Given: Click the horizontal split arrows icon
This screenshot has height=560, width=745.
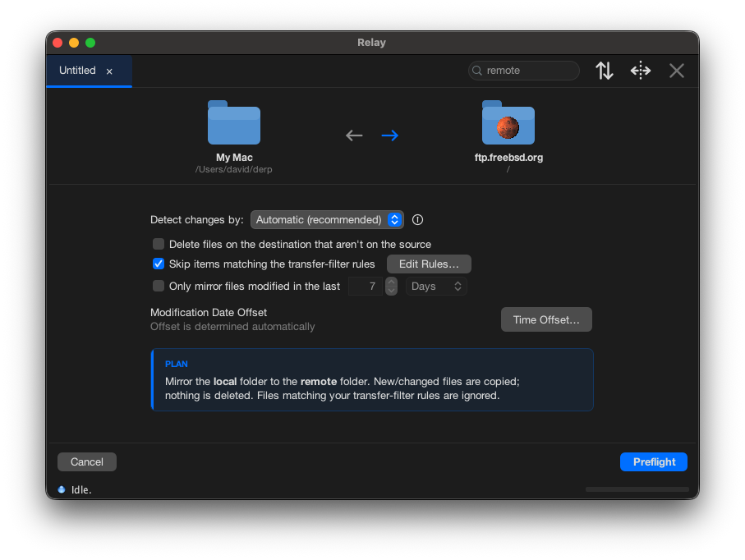Looking at the screenshot, I should tap(641, 71).
